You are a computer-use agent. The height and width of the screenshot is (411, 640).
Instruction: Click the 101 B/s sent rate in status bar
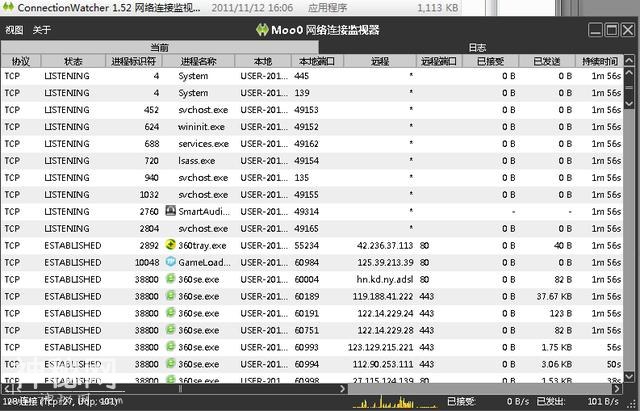pos(603,402)
